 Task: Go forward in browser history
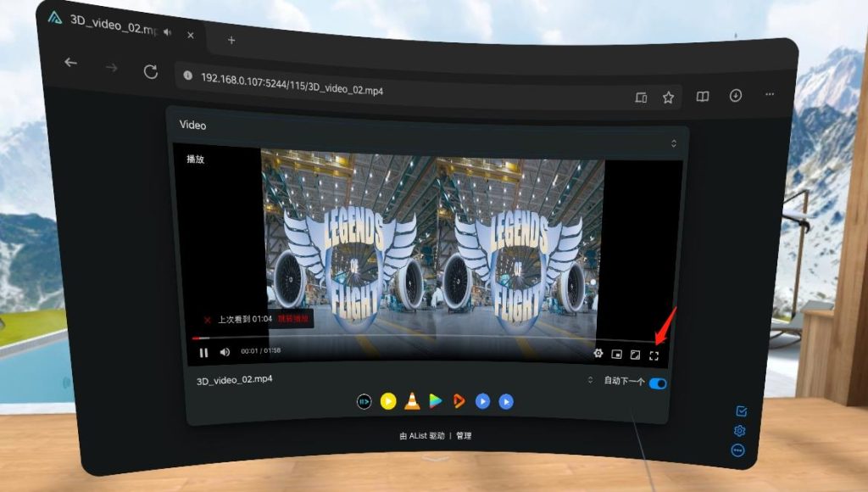[112, 68]
